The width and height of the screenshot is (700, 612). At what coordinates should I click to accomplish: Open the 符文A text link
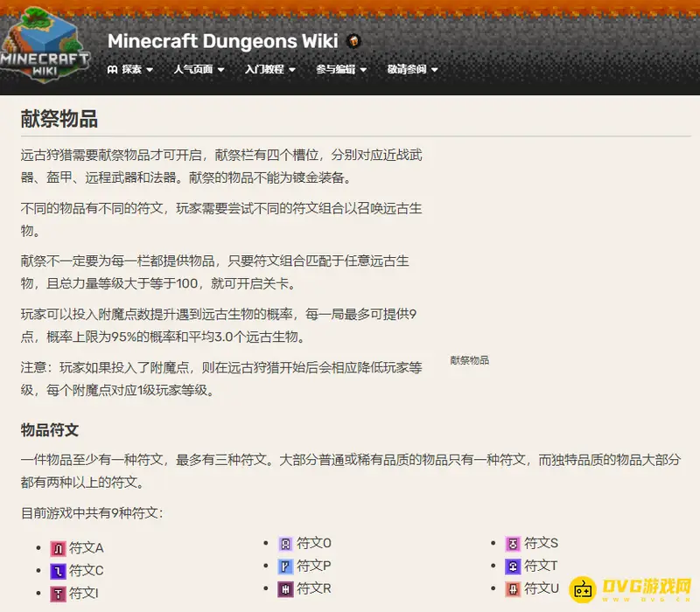click(87, 548)
